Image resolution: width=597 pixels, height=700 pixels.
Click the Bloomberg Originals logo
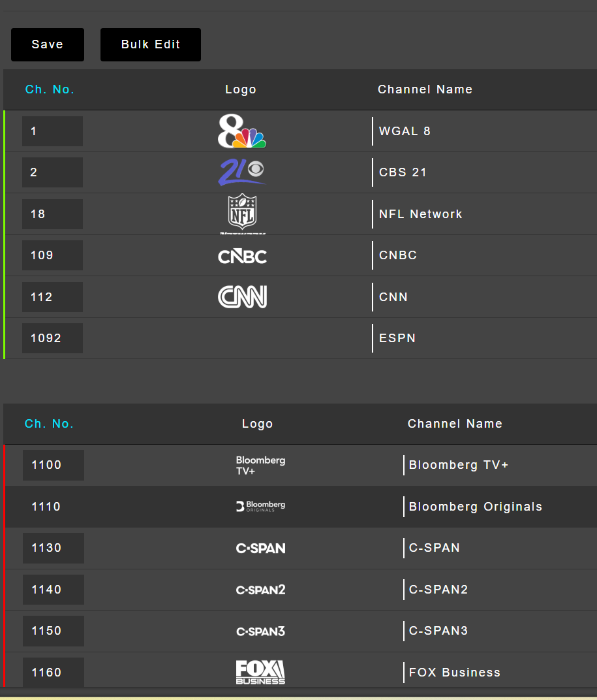tap(260, 507)
